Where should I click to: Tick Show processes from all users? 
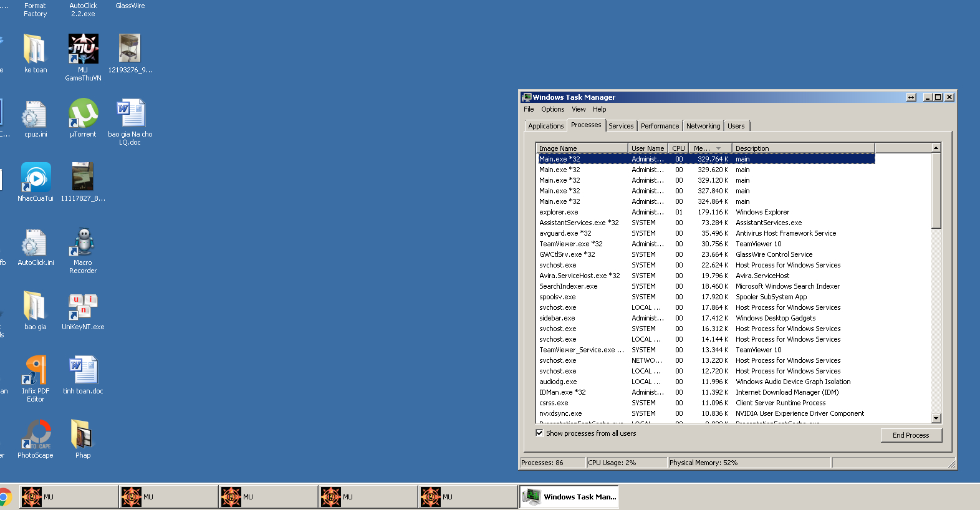click(x=539, y=433)
